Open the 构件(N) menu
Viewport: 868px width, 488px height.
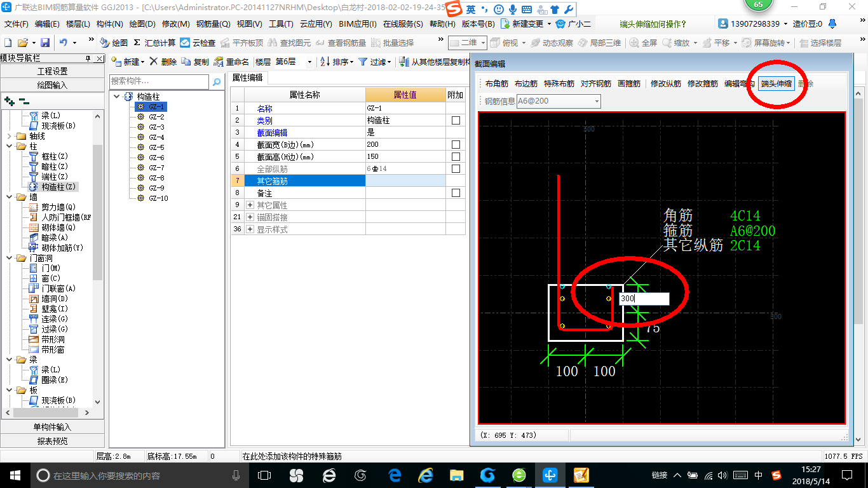coord(109,24)
